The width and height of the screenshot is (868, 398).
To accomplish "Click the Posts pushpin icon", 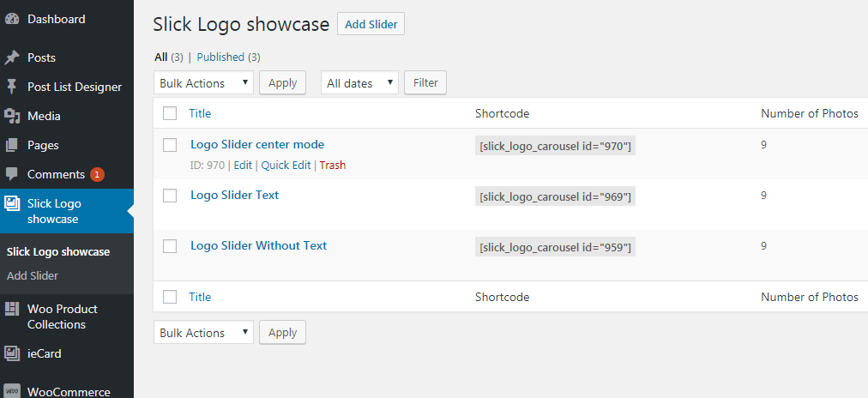I will [x=12, y=57].
